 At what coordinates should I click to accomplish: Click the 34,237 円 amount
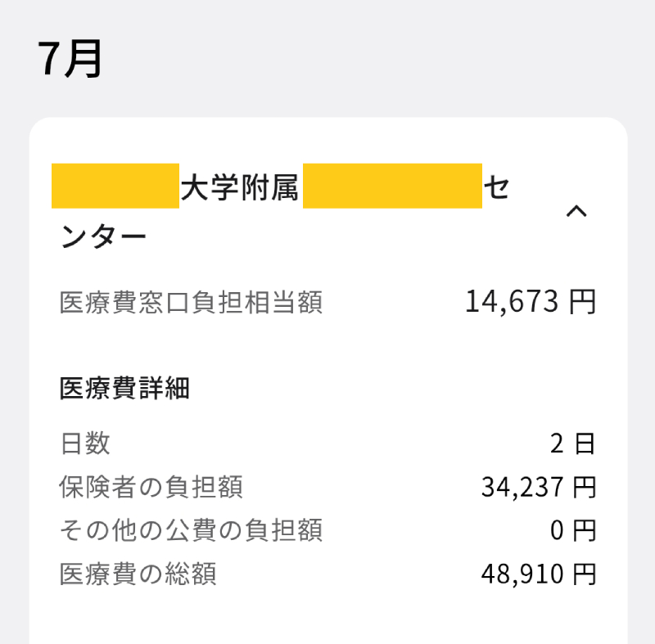(x=538, y=487)
